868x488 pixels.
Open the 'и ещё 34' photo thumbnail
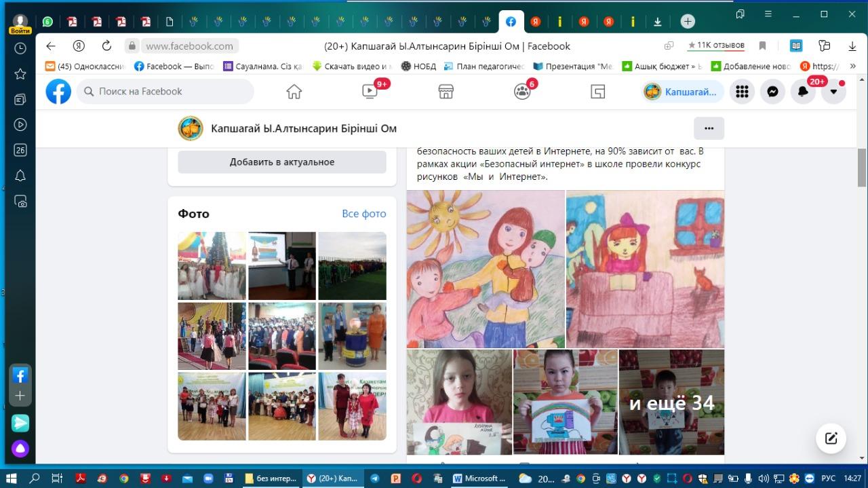(671, 402)
